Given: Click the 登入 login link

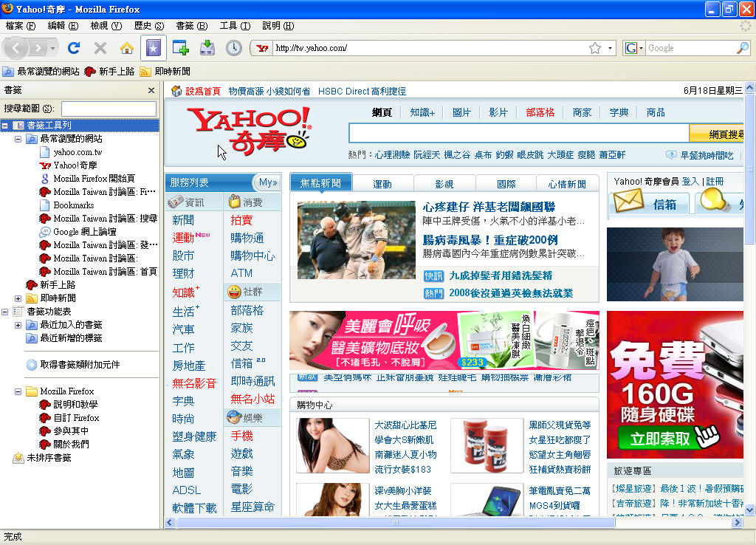Looking at the screenshot, I should [690, 181].
